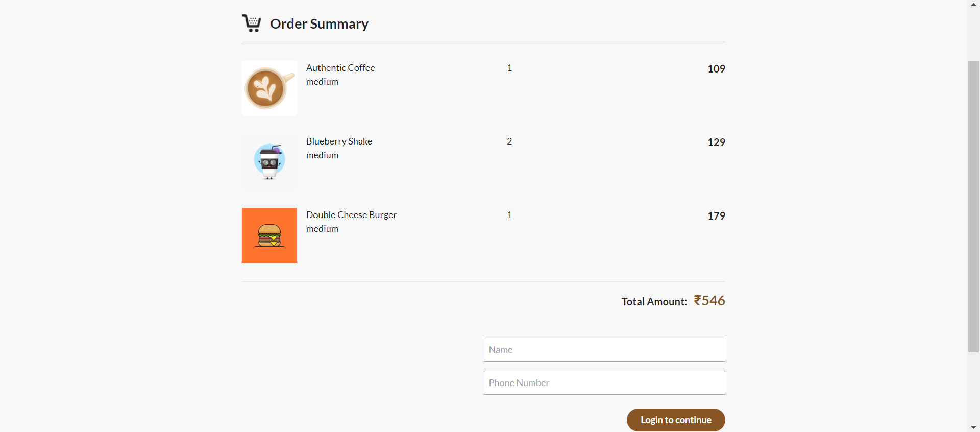Select the price of Double Cheese Burger
This screenshot has height=432, width=980.
pos(716,216)
